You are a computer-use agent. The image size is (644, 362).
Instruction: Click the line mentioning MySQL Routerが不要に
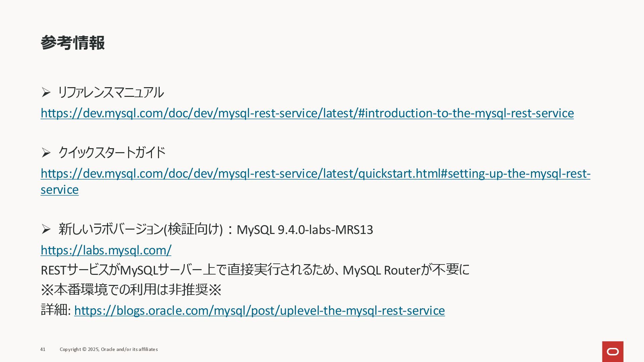[x=255, y=270]
